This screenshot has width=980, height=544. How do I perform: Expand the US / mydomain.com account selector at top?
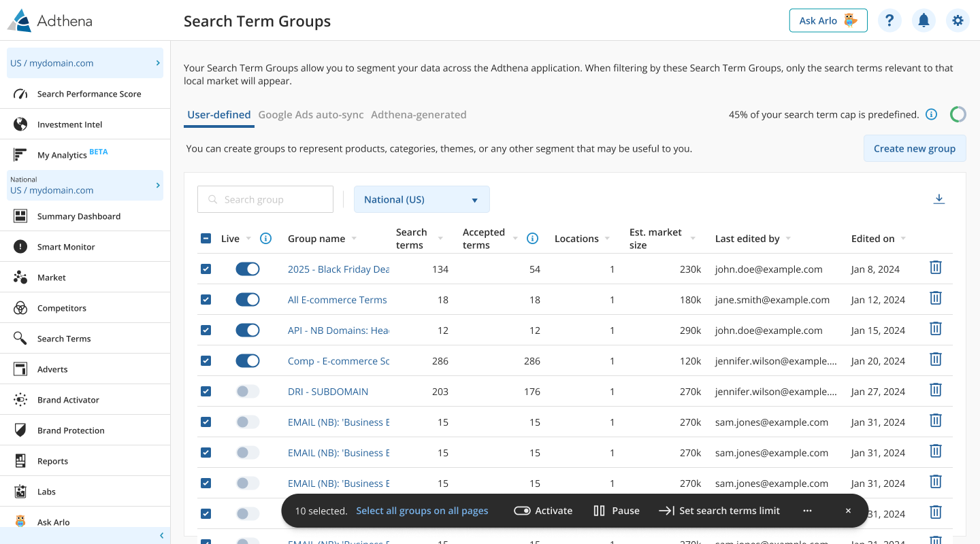[x=85, y=63]
